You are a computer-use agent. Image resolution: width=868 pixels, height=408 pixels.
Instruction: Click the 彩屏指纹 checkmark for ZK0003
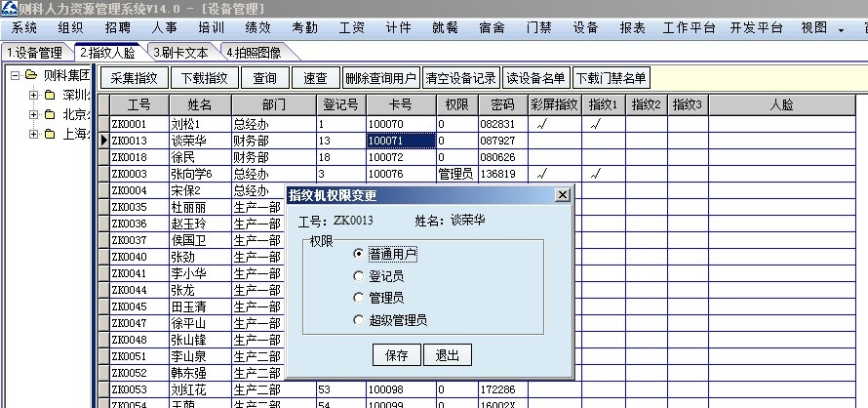pyautogui.click(x=542, y=174)
